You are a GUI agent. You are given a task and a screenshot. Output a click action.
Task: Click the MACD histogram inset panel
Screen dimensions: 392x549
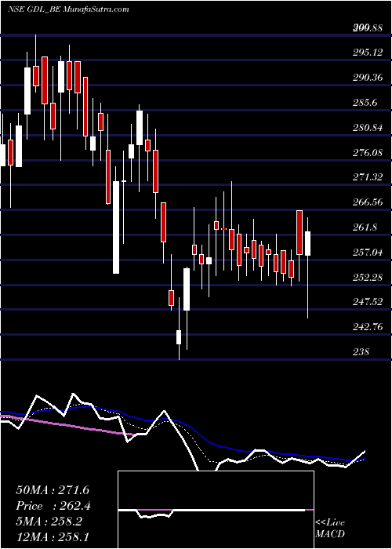(216, 510)
